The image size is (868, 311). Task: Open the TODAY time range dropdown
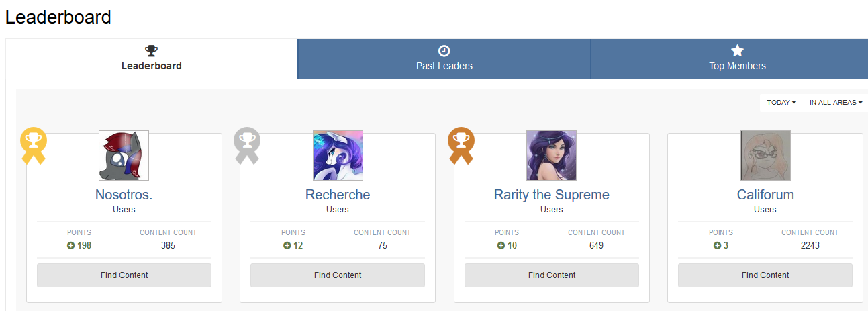coord(781,103)
